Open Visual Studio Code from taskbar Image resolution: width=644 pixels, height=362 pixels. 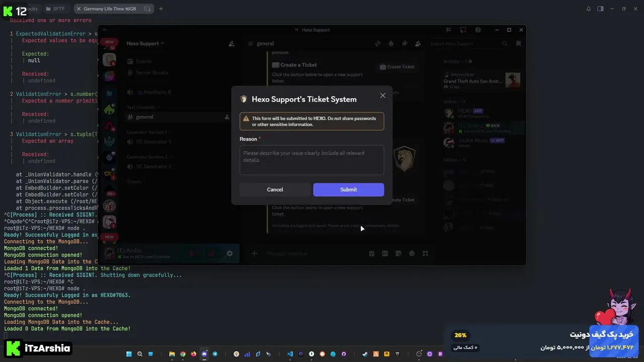pyautogui.click(x=290, y=354)
